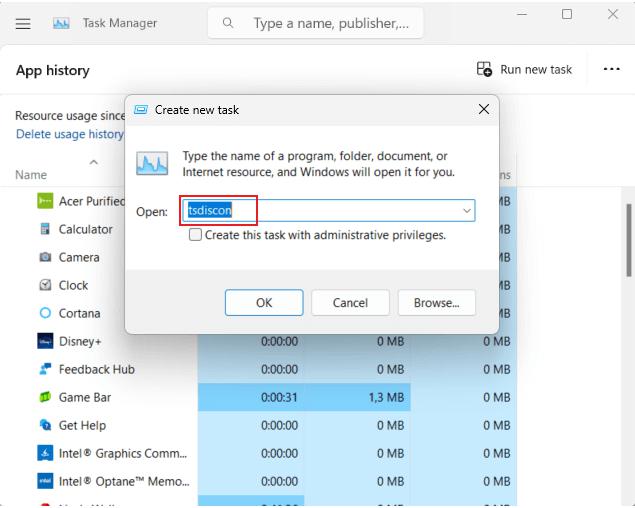Click the Acer Purified app icon
The height and width of the screenshot is (508, 635).
pyautogui.click(x=45, y=201)
